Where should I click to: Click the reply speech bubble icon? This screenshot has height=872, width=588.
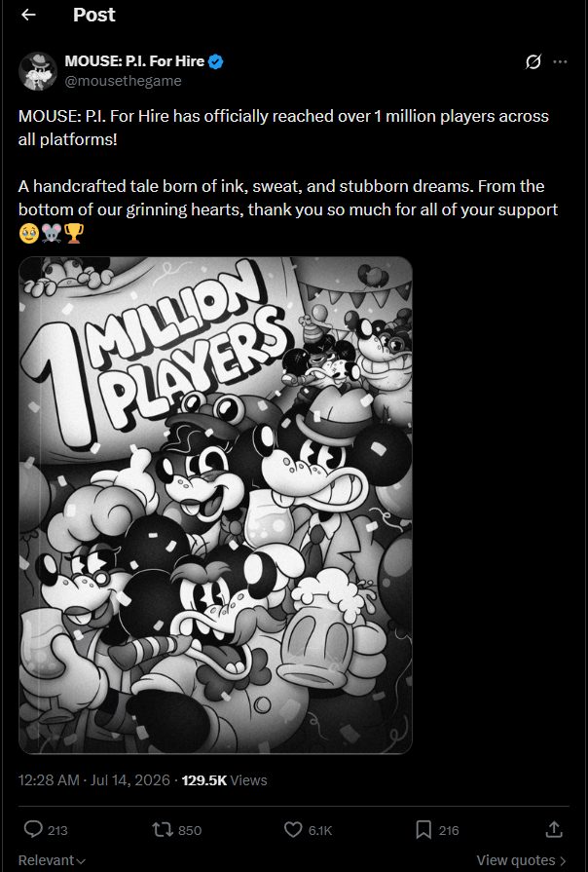click(33, 830)
